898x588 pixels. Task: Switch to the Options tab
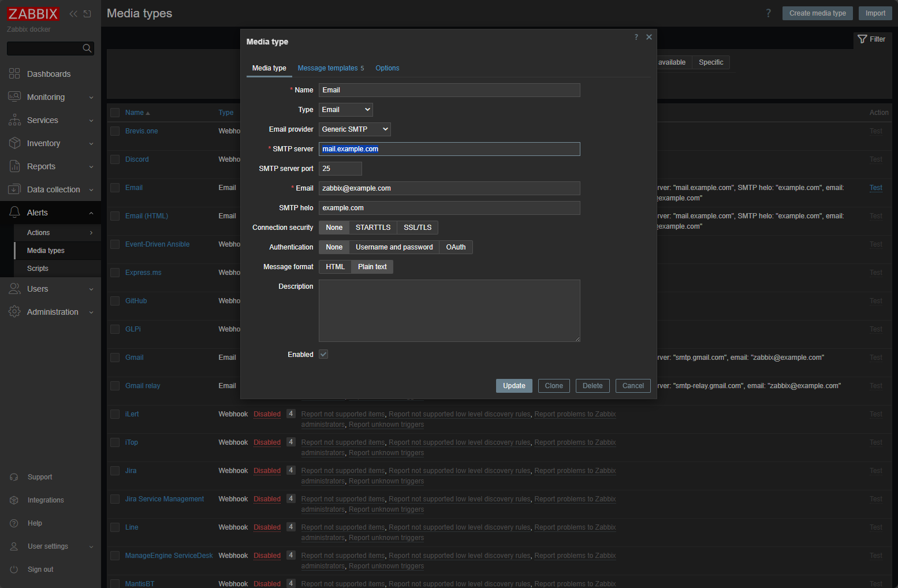387,68
